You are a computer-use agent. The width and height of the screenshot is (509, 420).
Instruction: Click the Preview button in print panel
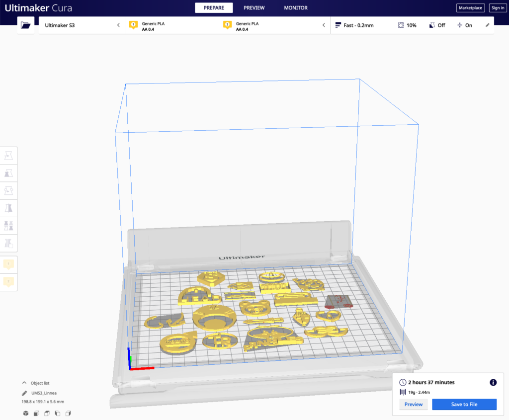pos(413,405)
